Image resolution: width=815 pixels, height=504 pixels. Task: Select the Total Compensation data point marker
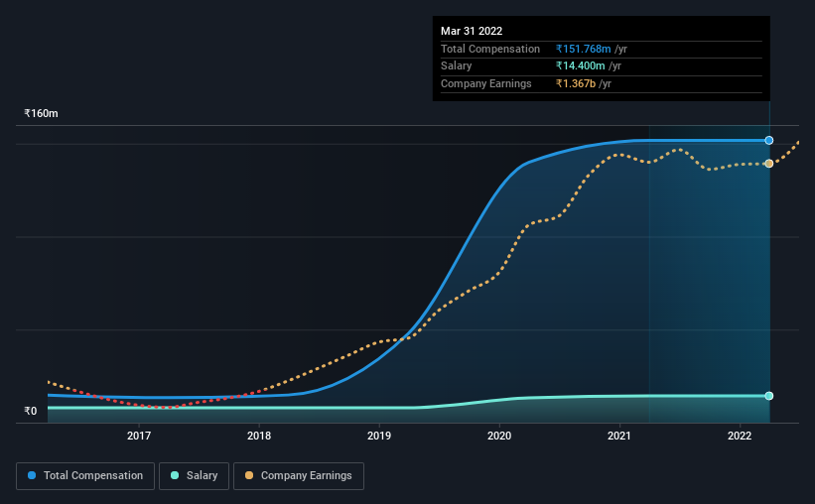(768, 140)
